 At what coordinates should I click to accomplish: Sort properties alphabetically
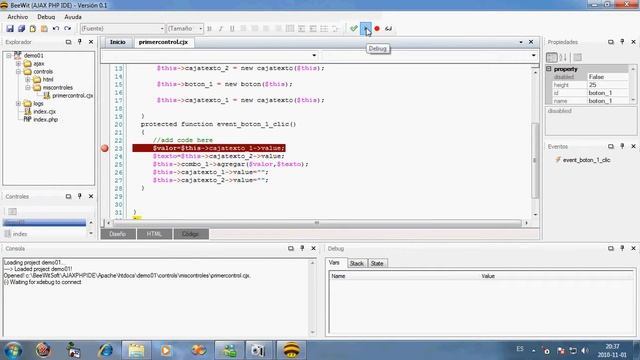563,57
